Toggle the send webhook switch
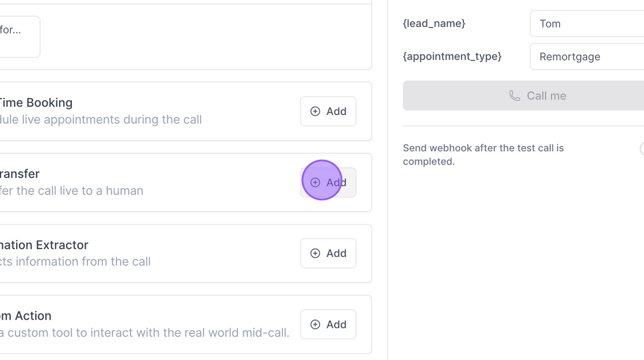Screen dimensions: 644x360 (642, 149)
